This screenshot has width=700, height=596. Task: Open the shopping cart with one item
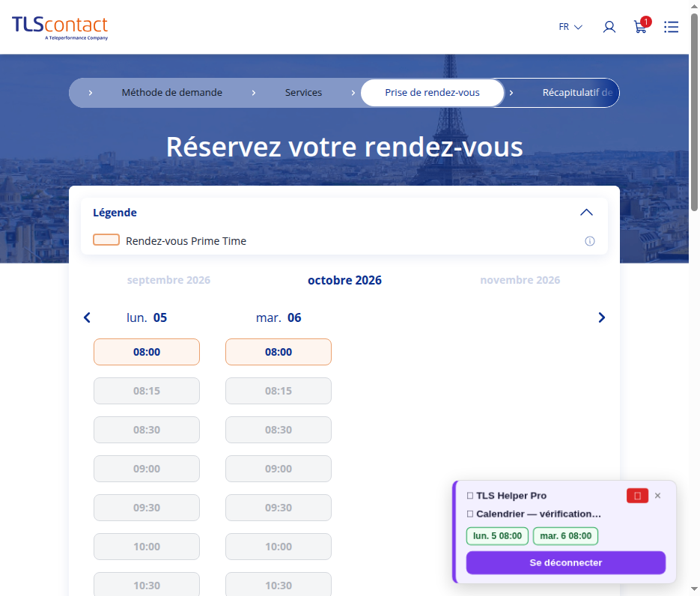pyautogui.click(x=642, y=26)
